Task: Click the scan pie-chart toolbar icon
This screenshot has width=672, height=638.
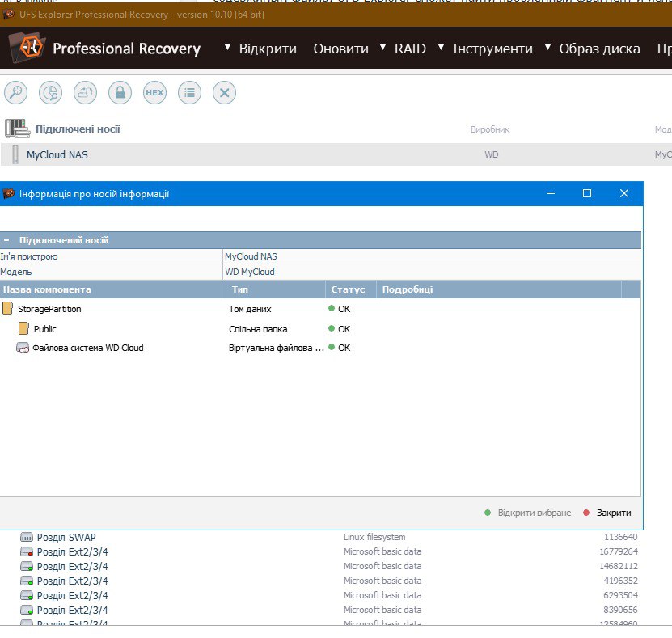Action: click(51, 92)
